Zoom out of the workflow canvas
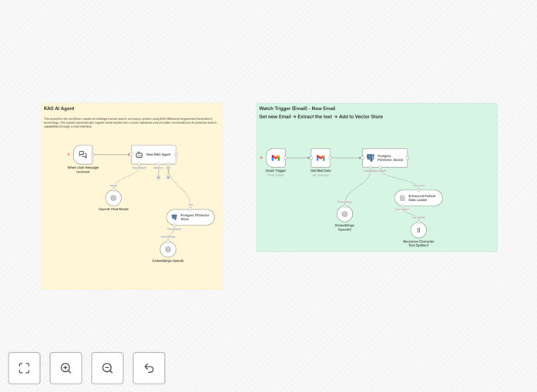Screen dimensions: 537x392 [107, 368]
